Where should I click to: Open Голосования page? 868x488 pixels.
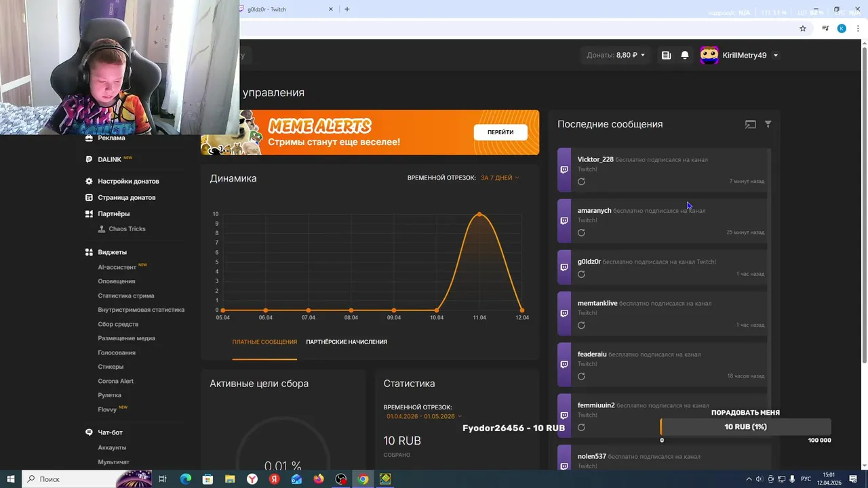tap(117, 352)
